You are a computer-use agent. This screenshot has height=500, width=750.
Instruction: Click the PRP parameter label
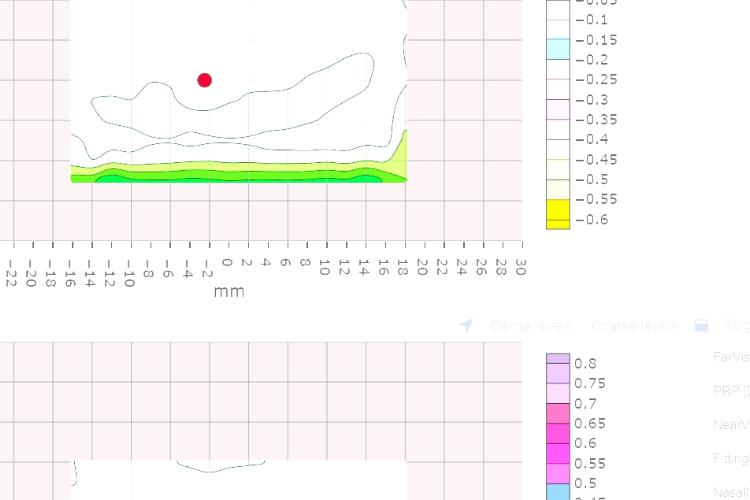[730, 391]
